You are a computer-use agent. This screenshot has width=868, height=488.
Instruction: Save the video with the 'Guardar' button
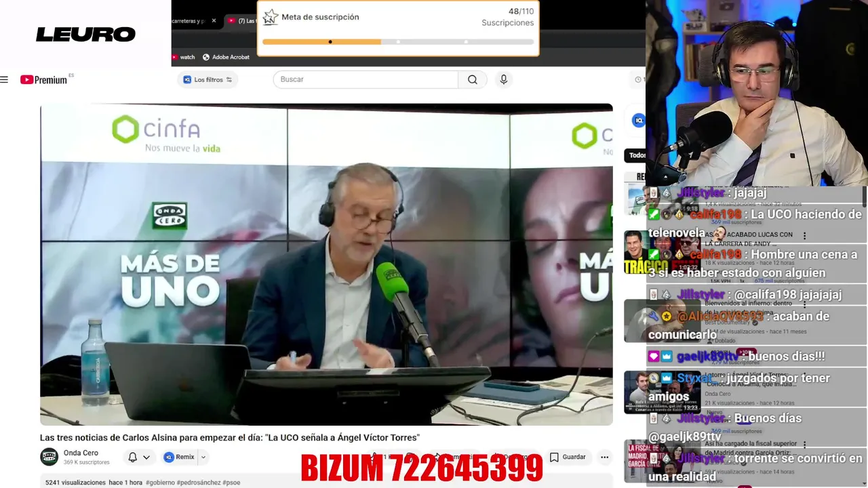pyautogui.click(x=568, y=457)
